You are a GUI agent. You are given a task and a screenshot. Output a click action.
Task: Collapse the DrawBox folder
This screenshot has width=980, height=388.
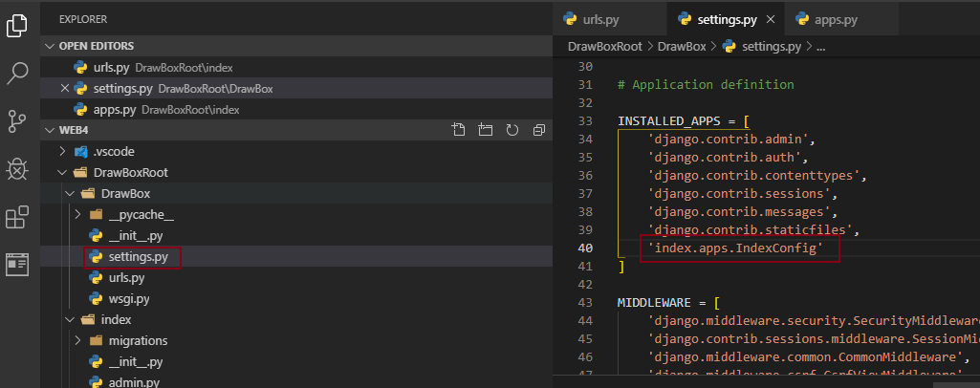70,194
